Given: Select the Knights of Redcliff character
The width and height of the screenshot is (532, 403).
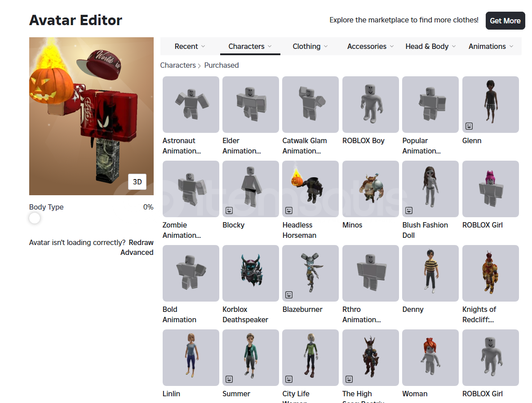Looking at the screenshot, I should [x=491, y=273].
